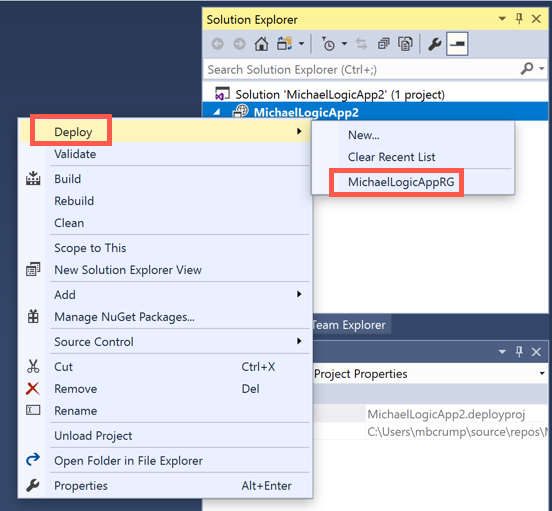The image size is (552, 511).
Task: Open search options dropdown arrow
Action: pos(542,68)
